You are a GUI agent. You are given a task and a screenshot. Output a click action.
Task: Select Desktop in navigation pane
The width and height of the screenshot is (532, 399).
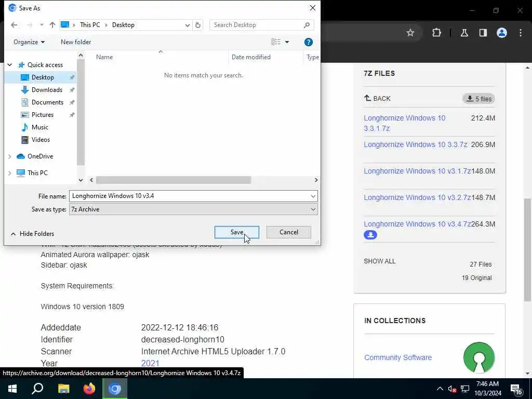(x=43, y=77)
